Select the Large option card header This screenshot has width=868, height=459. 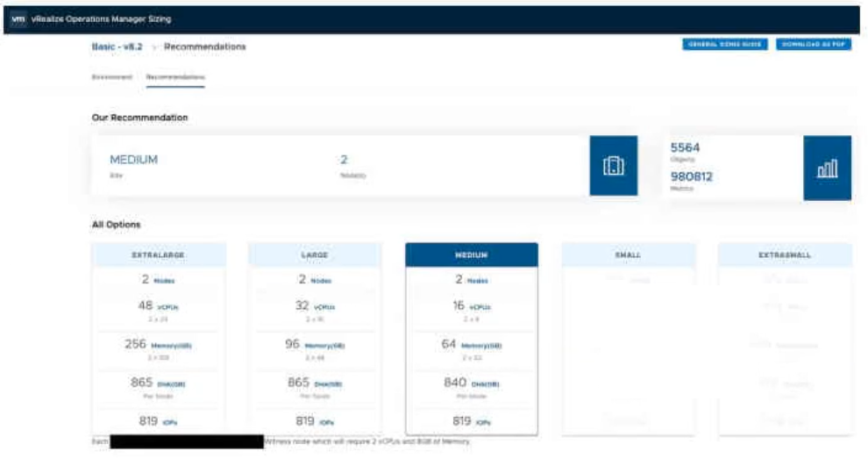[x=315, y=255]
